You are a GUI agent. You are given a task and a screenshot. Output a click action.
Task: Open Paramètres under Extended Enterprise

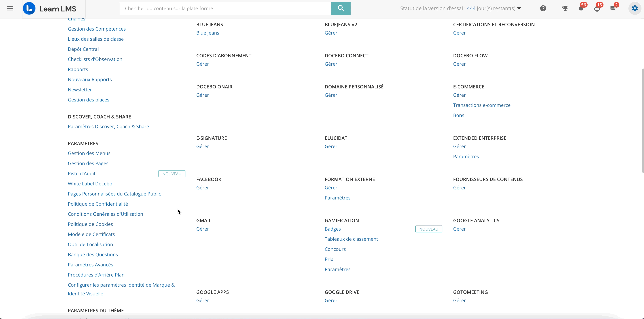(x=466, y=156)
